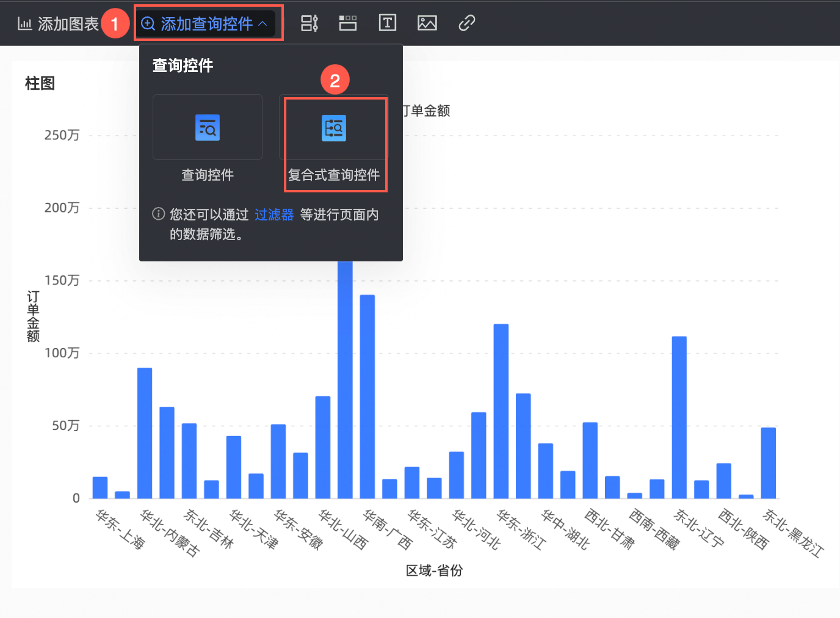840x618 pixels.
Task: Click the 柱图 chart title
Action: click(x=40, y=83)
